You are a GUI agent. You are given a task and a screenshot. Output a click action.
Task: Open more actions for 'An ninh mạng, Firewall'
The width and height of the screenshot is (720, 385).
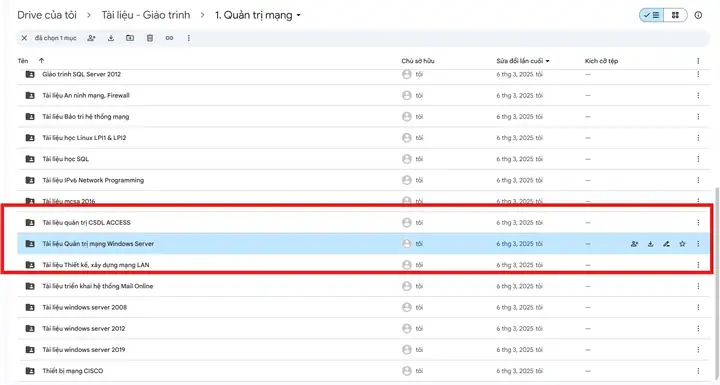(698, 96)
